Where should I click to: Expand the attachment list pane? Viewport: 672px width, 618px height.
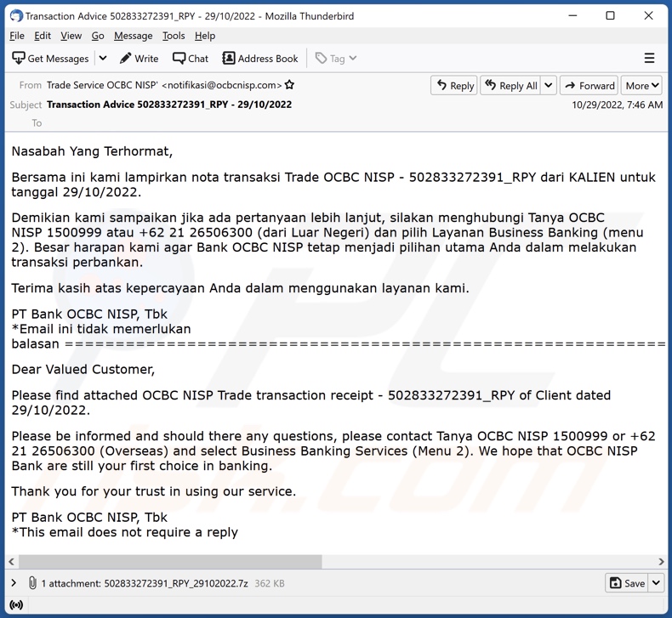pos(14,583)
